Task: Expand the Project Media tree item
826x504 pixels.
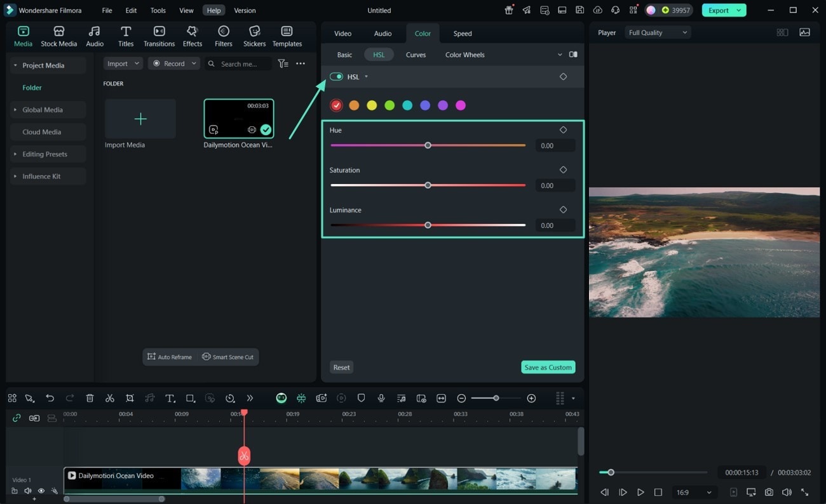Action: 15,65
